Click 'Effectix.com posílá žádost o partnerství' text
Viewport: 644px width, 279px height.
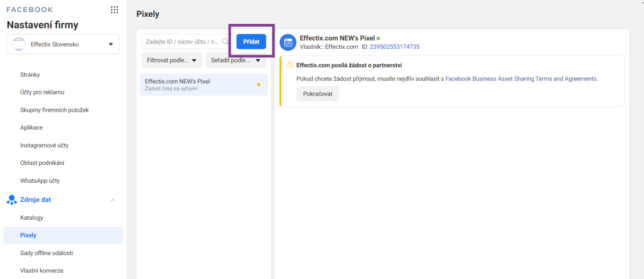click(x=349, y=65)
